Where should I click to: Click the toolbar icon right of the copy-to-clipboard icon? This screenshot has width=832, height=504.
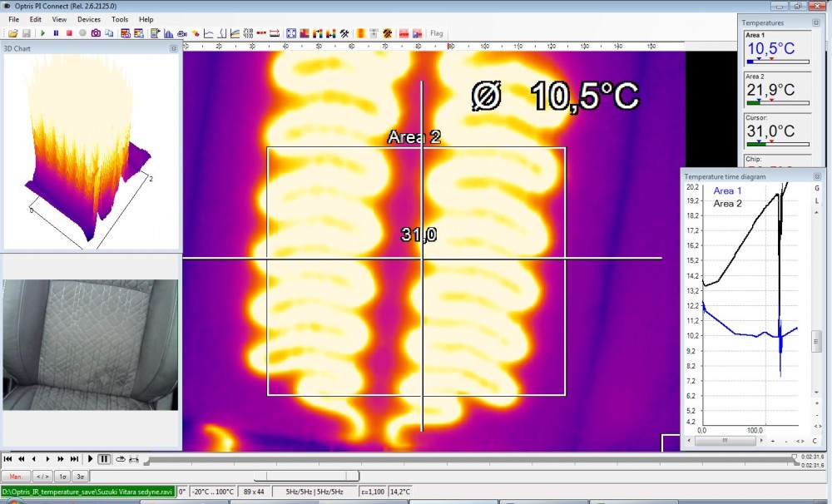point(126,33)
